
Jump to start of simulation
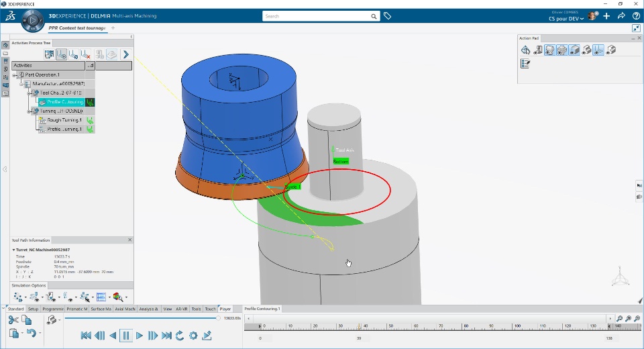[86, 336]
